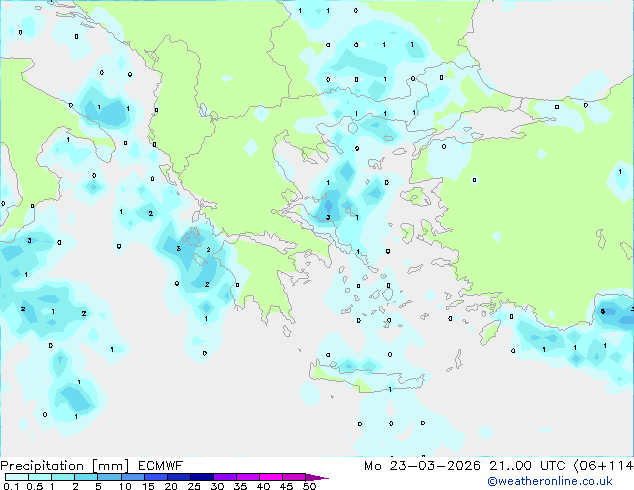
Task: Click the '10' legend scale label
Action: tap(125, 486)
